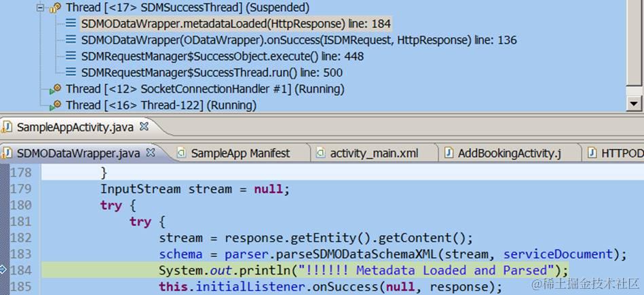Click the inner 'try' keyword on line 181

(x=140, y=222)
